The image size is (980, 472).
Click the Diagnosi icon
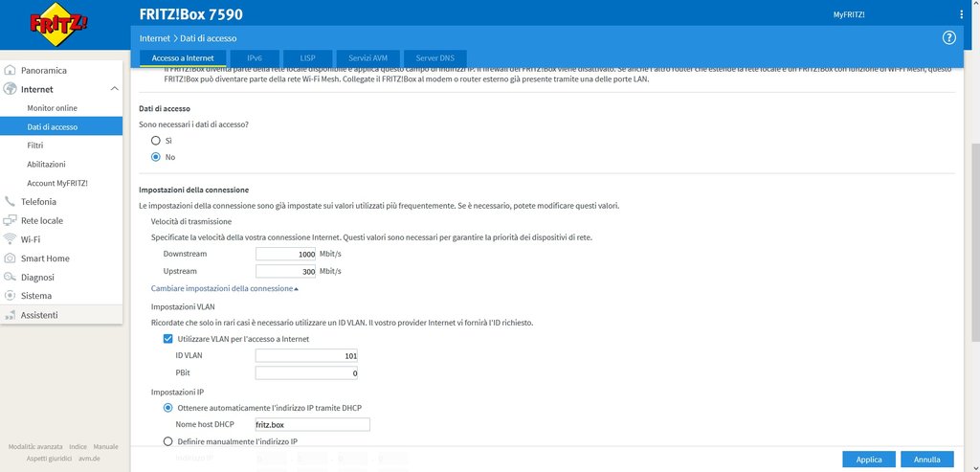10,277
